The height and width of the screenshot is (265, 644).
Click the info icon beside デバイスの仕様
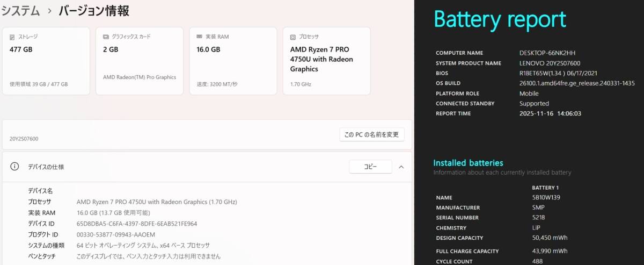pos(14,167)
